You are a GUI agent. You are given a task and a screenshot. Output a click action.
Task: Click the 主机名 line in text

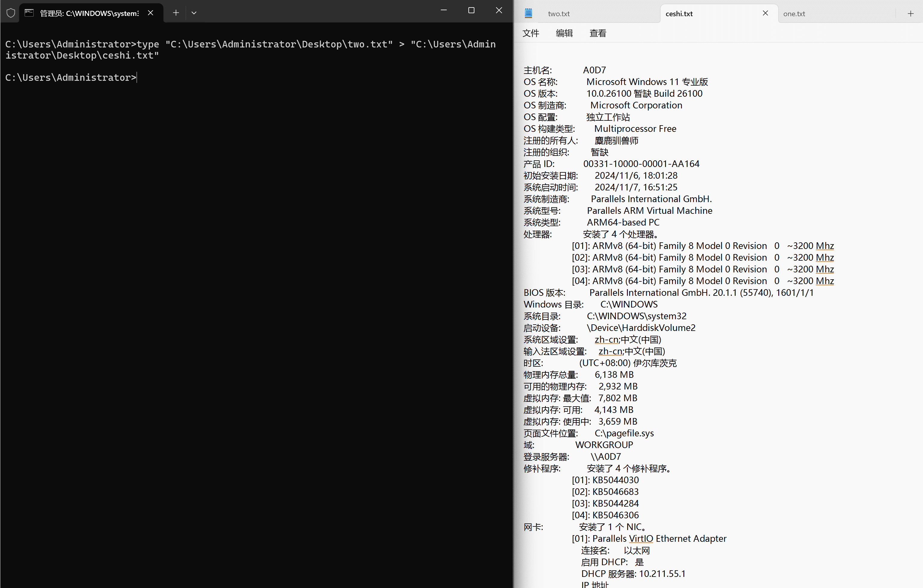click(x=565, y=70)
